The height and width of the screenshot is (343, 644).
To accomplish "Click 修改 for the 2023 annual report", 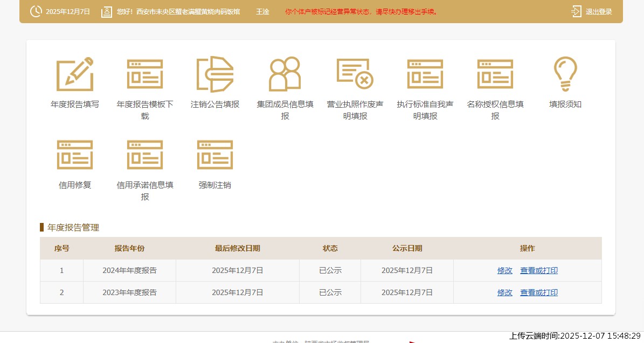I will click(505, 292).
